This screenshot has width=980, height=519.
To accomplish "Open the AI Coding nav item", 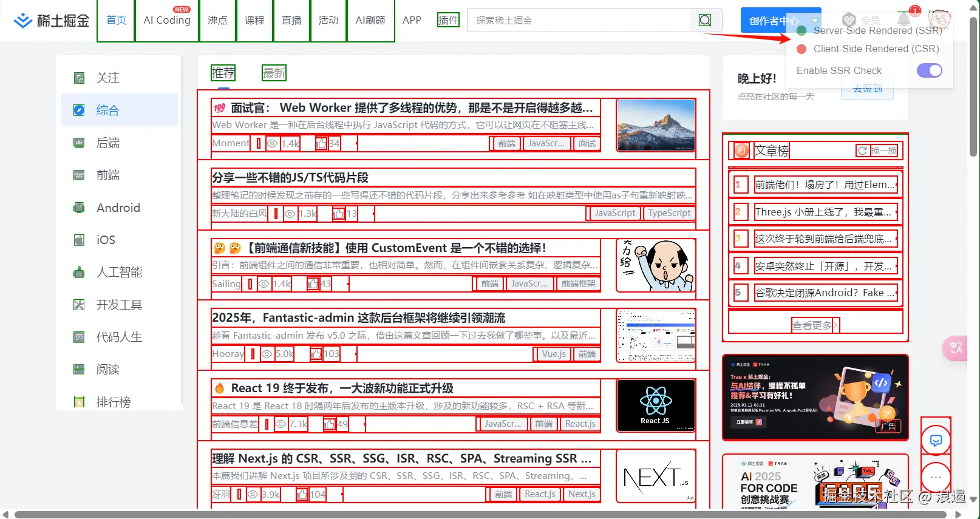I will pos(167,20).
